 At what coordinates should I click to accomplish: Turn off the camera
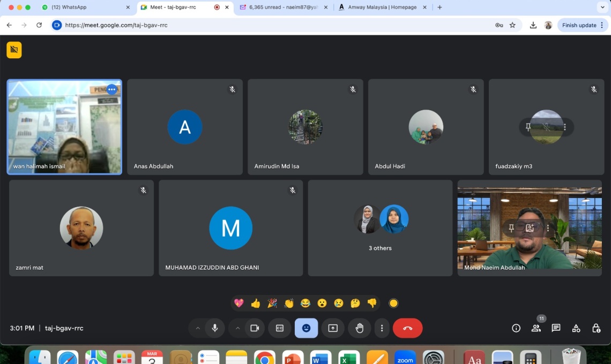pyautogui.click(x=255, y=328)
